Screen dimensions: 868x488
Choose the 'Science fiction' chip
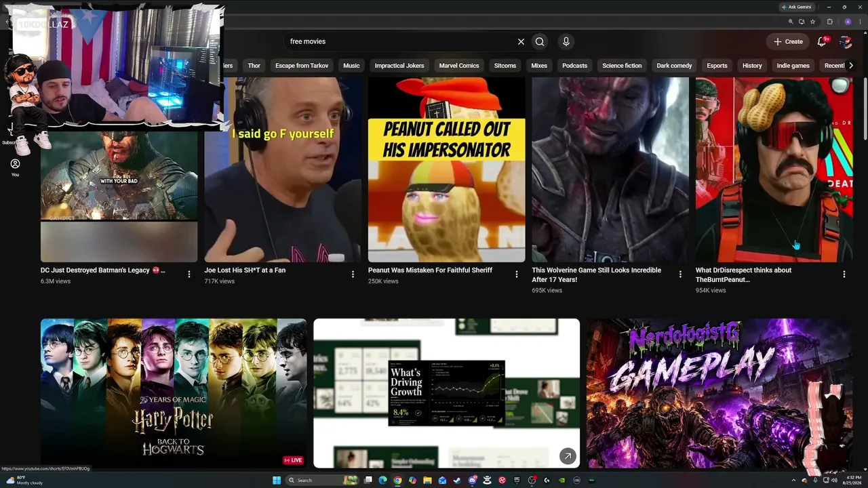pyautogui.click(x=622, y=66)
